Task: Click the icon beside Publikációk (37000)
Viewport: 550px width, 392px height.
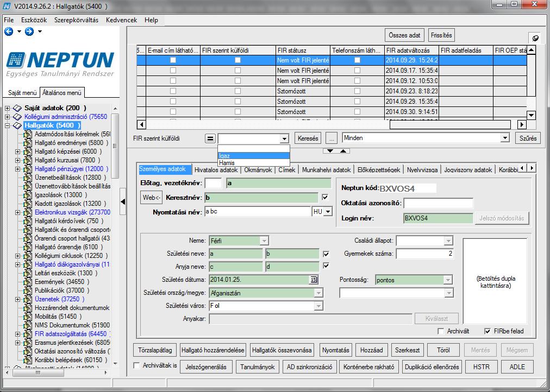Action: [28, 290]
